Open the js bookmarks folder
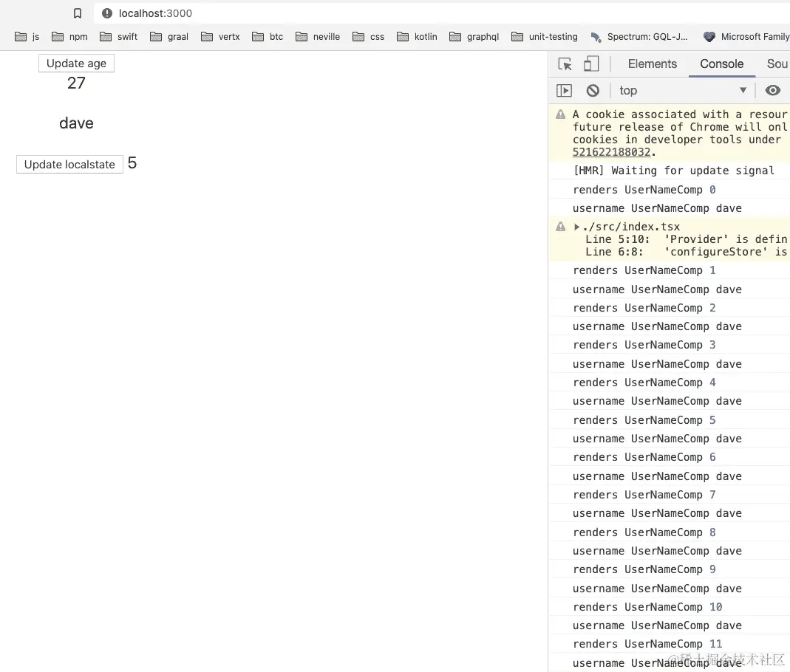Viewport: 790px width, 672px height. [x=27, y=37]
